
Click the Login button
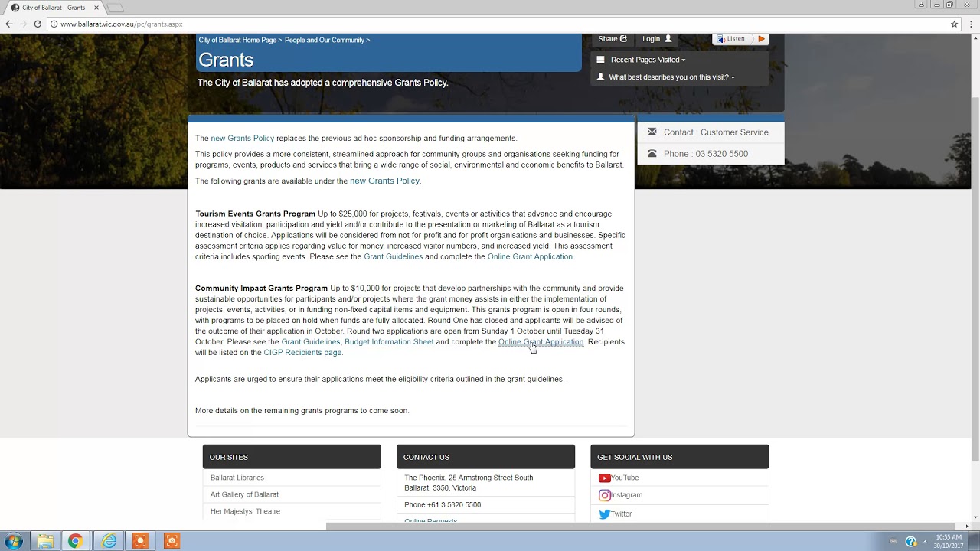657,39
